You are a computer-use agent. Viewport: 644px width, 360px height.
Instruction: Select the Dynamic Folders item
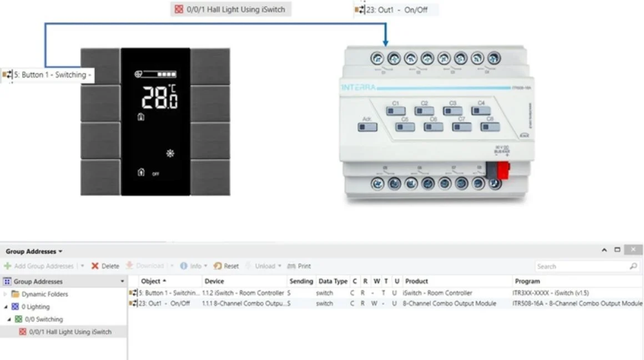tap(45, 295)
